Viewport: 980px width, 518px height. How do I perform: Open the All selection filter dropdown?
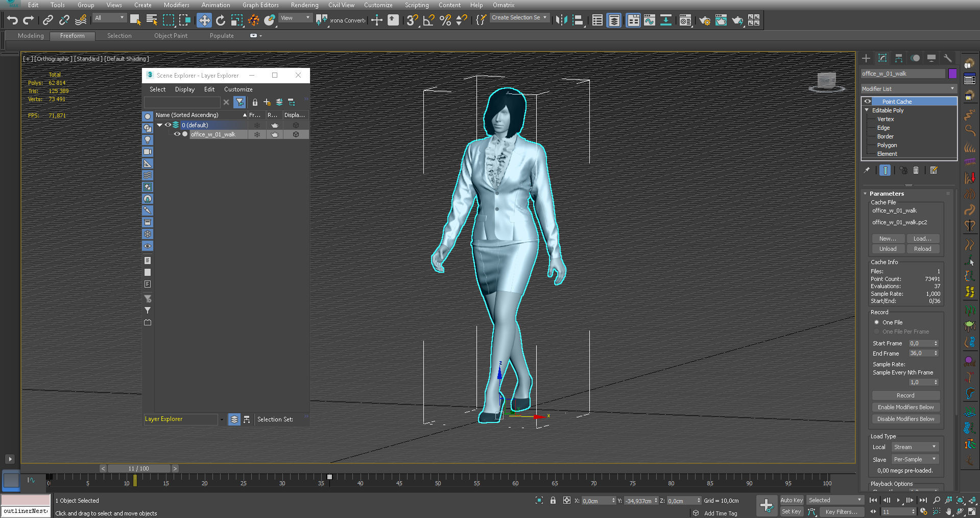(109, 18)
